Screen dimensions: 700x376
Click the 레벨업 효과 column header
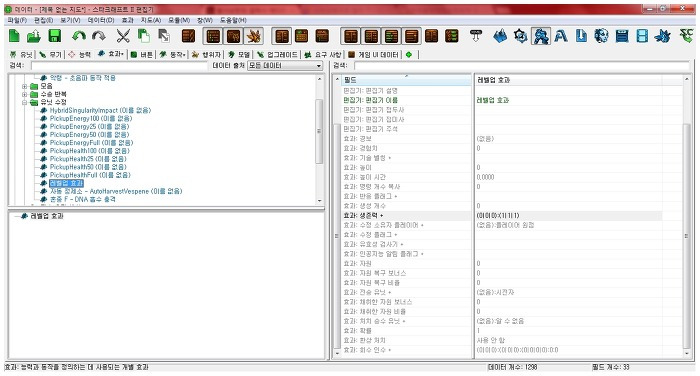click(x=568, y=80)
